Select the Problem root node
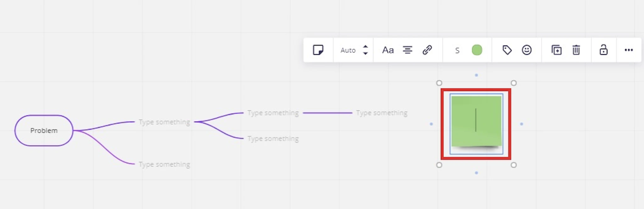 (x=44, y=131)
